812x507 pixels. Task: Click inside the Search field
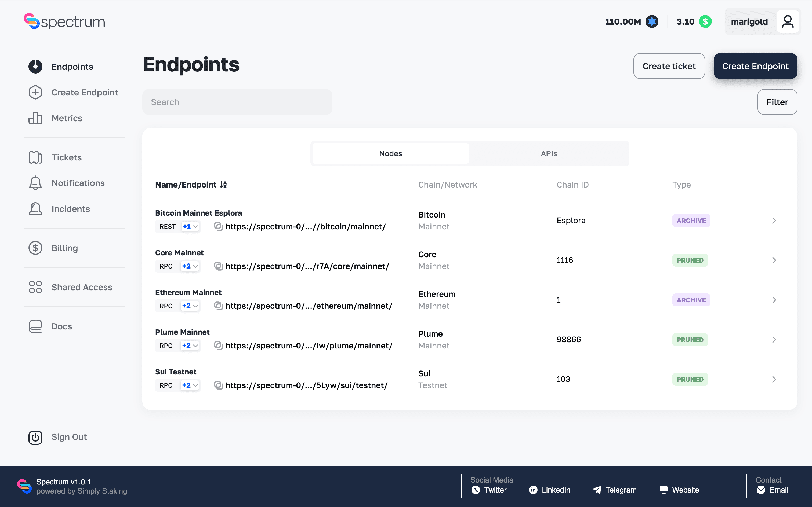[x=237, y=102]
